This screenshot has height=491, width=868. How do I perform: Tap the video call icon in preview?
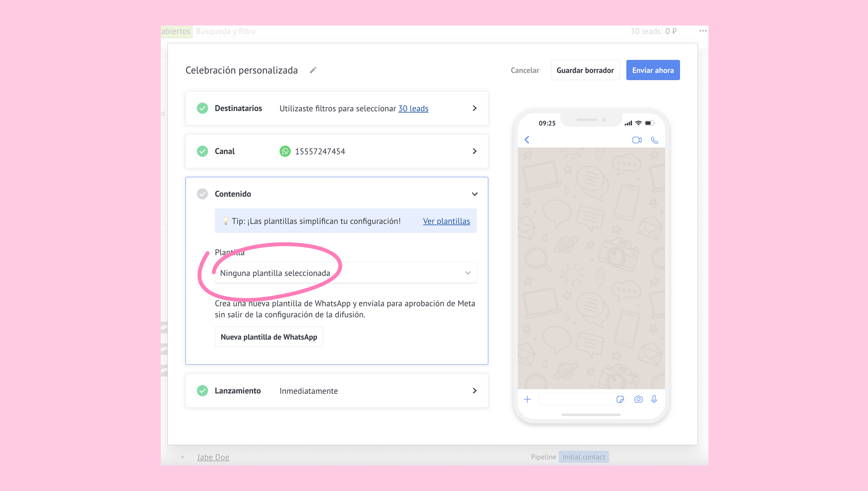[637, 140]
